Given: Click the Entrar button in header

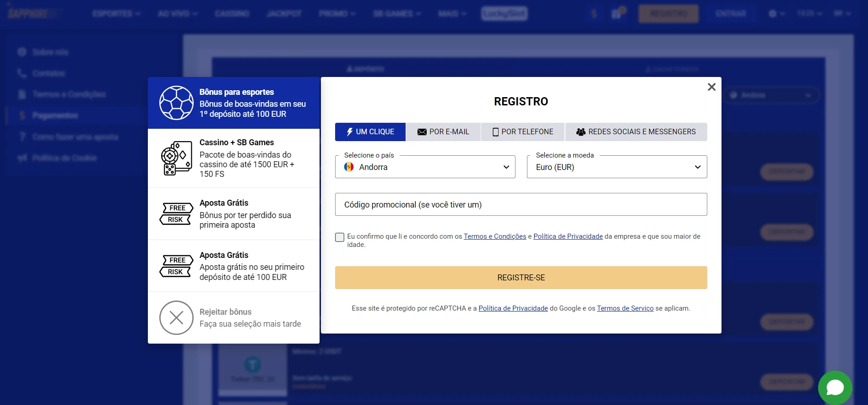Looking at the screenshot, I should 731,14.
